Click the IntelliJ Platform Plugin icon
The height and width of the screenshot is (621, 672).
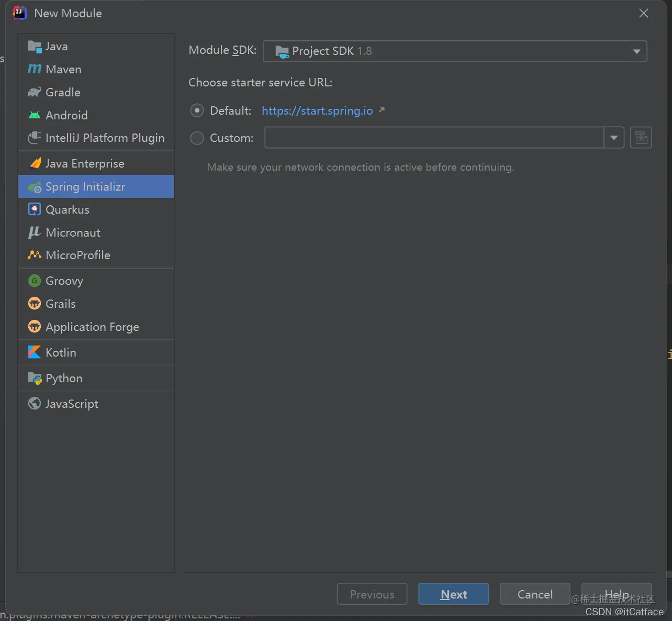tap(35, 138)
